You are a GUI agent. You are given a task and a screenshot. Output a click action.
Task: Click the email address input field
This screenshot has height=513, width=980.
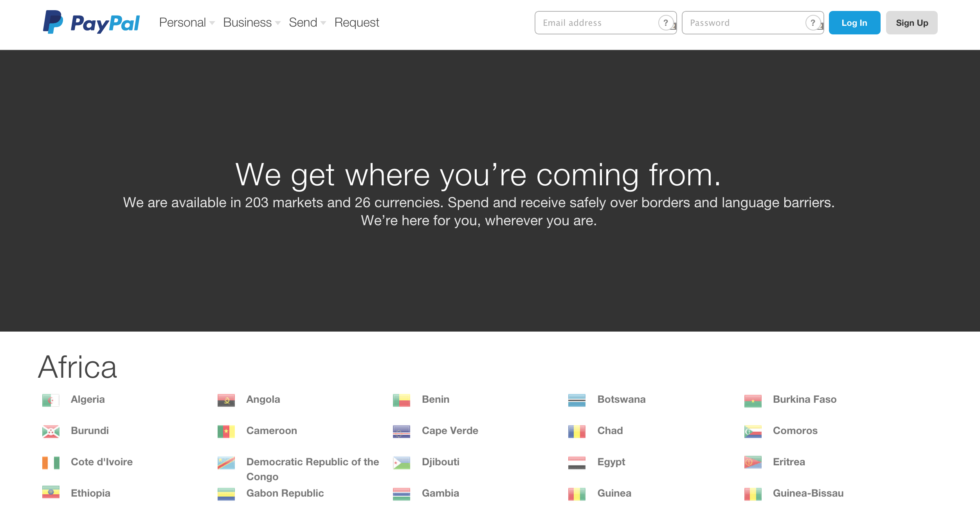pyautogui.click(x=603, y=23)
